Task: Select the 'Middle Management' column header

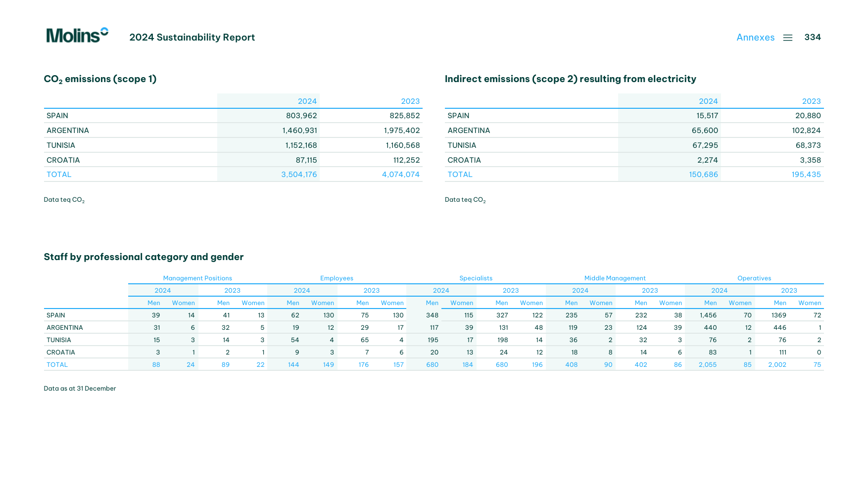Action: coord(615,278)
